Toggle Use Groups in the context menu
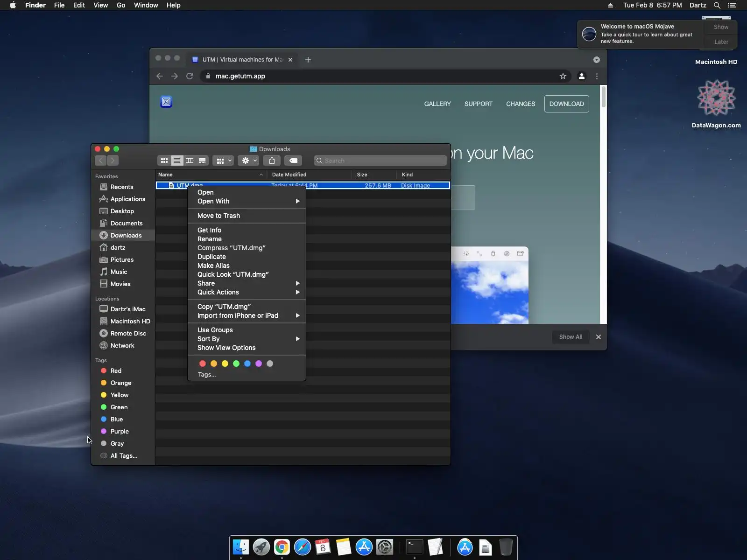The image size is (747, 560). 247,330
